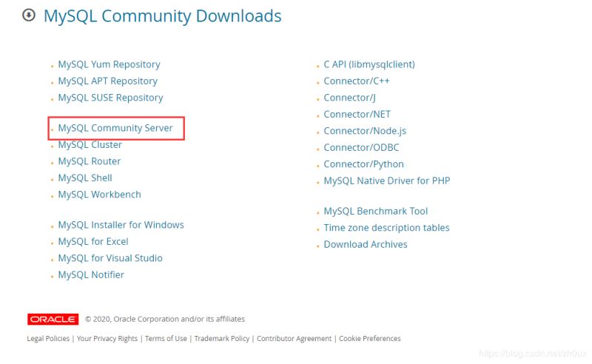Open Download Archives link

(366, 244)
